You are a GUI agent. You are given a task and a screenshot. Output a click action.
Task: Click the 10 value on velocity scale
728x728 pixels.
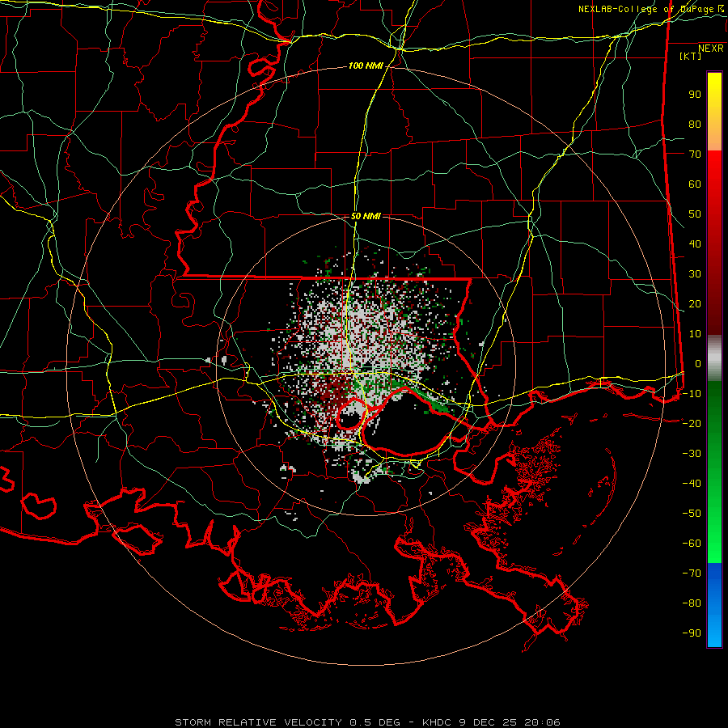pyautogui.click(x=695, y=334)
